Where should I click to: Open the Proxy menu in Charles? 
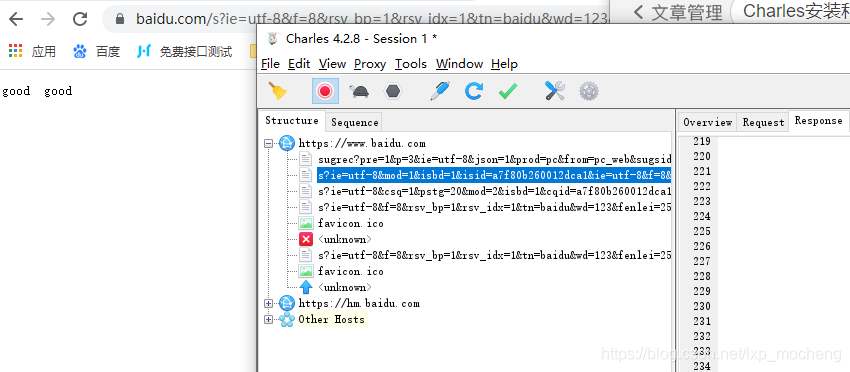tap(370, 64)
